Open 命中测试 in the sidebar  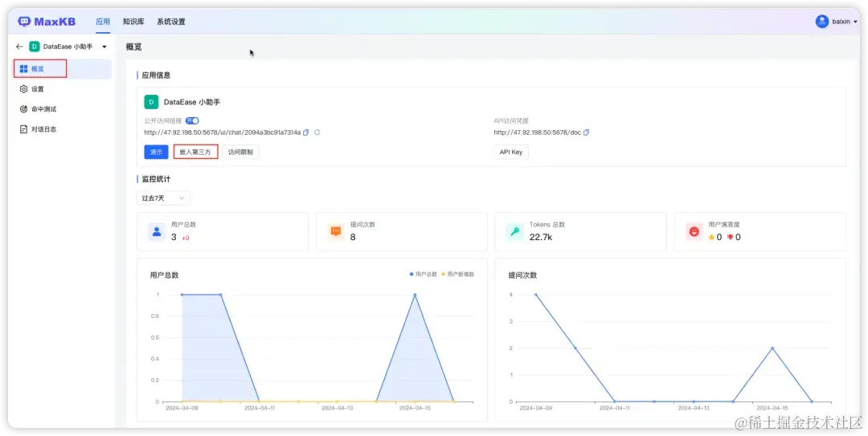tap(63, 109)
